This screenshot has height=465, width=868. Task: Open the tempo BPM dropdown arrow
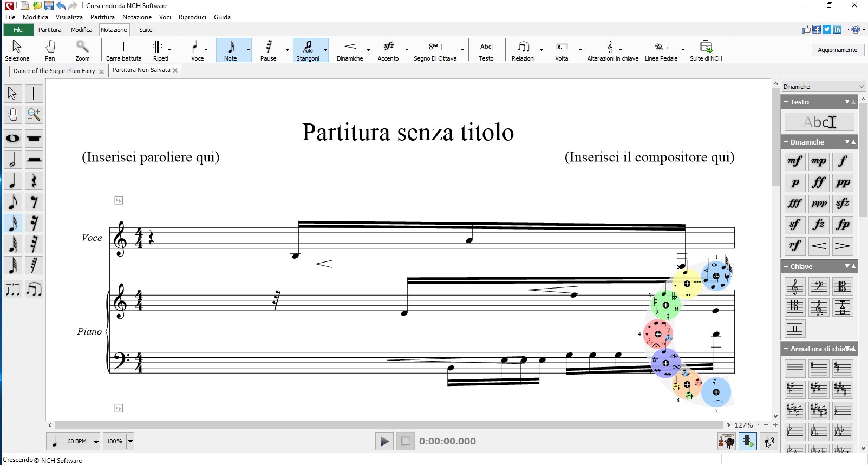(x=96, y=441)
